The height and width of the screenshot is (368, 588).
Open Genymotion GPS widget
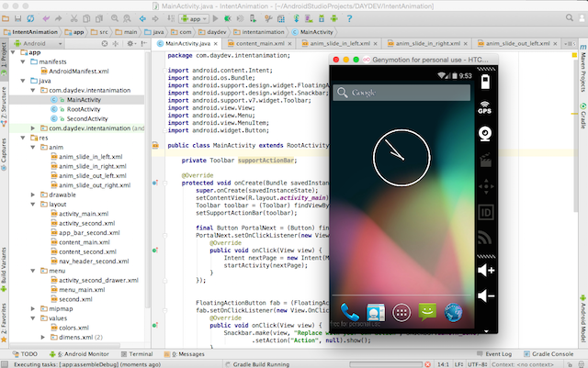click(485, 107)
